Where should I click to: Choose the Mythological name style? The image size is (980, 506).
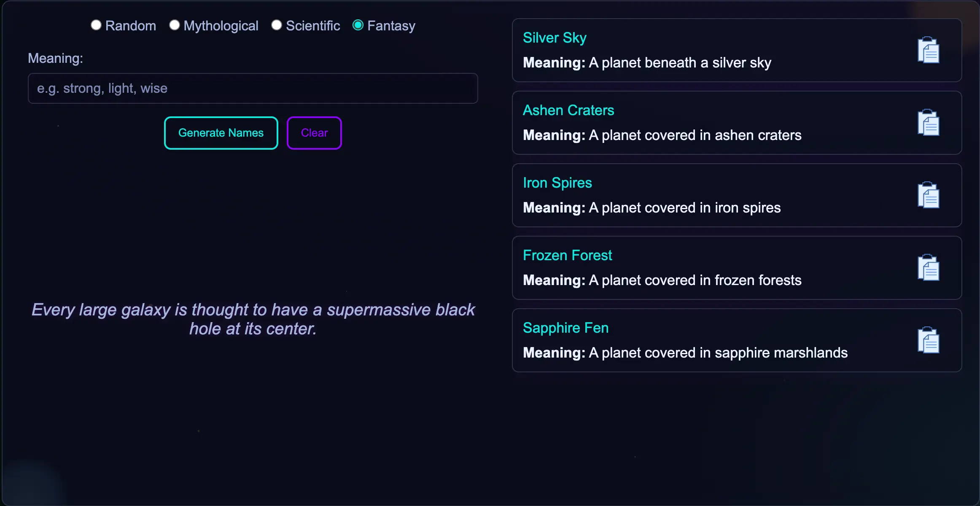click(174, 25)
